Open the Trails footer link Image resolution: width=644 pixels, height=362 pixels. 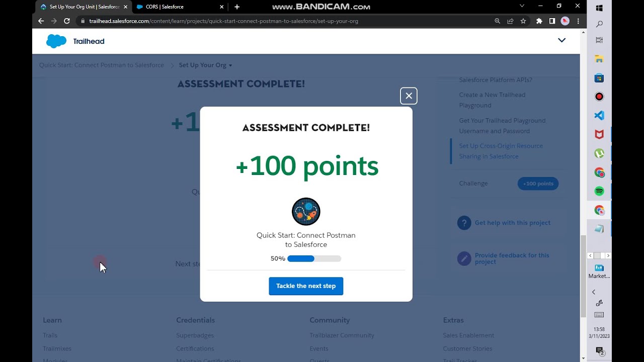pyautogui.click(x=50, y=335)
